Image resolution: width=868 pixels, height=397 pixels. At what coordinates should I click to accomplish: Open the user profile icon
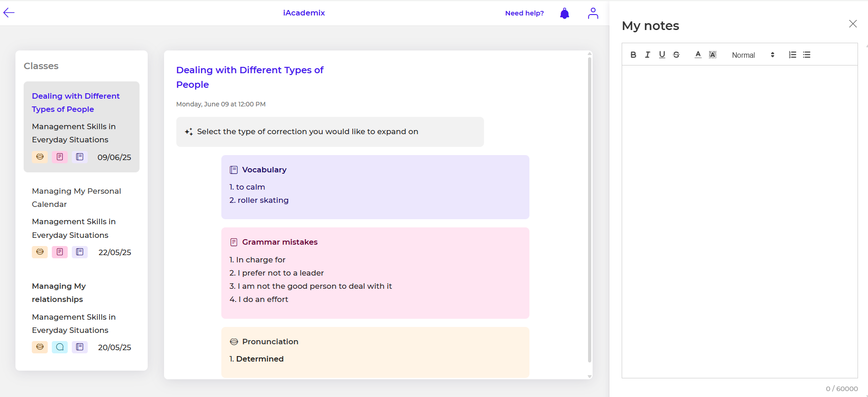click(x=593, y=13)
